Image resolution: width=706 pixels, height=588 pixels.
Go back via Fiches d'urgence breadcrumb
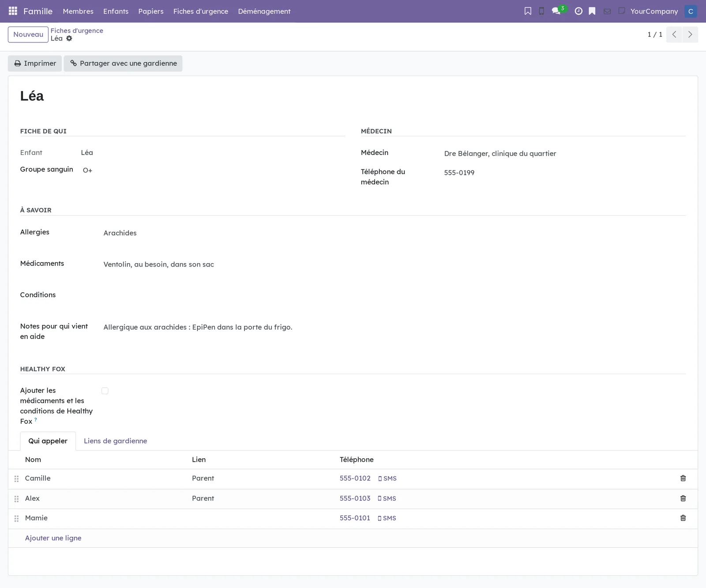pos(77,30)
